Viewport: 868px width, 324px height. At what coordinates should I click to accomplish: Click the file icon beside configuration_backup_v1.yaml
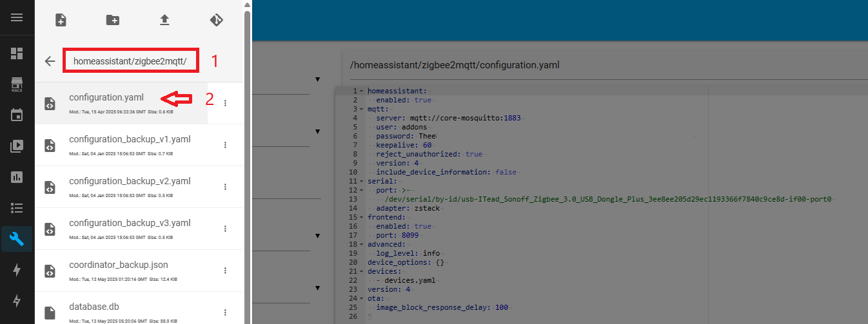50,146
